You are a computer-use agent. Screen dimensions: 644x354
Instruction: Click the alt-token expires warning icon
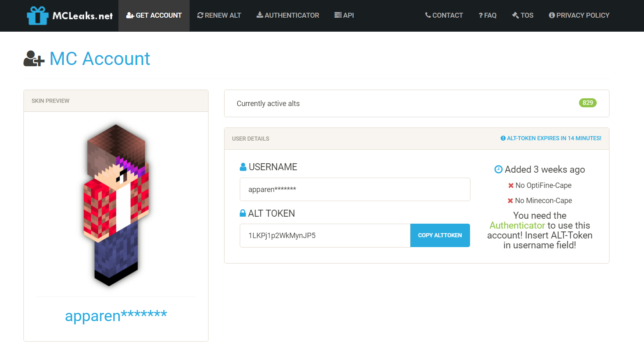(503, 139)
